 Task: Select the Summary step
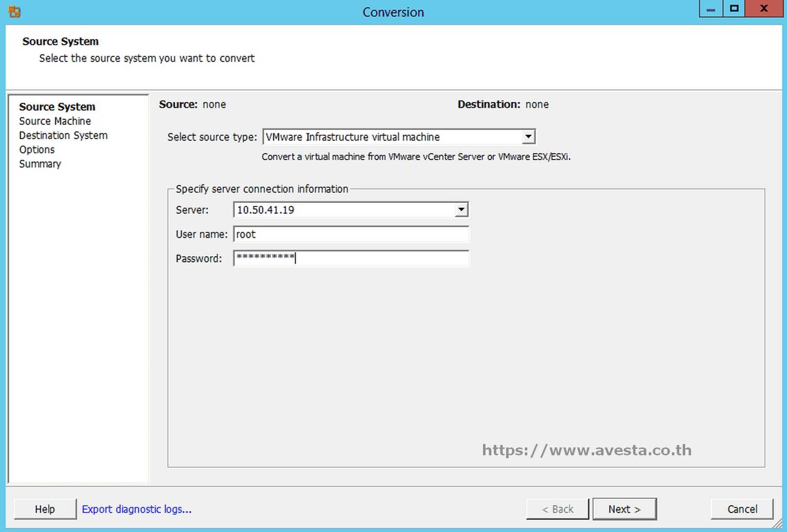[40, 164]
